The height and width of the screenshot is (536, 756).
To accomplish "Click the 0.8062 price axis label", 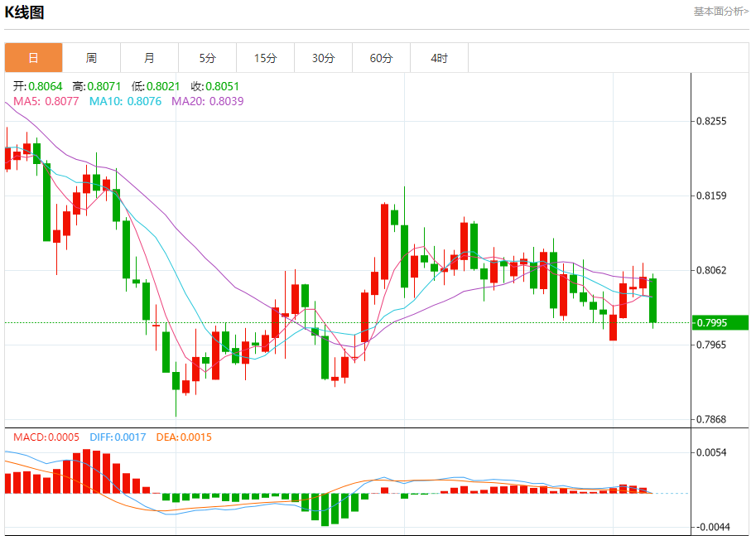I will 711,270.
